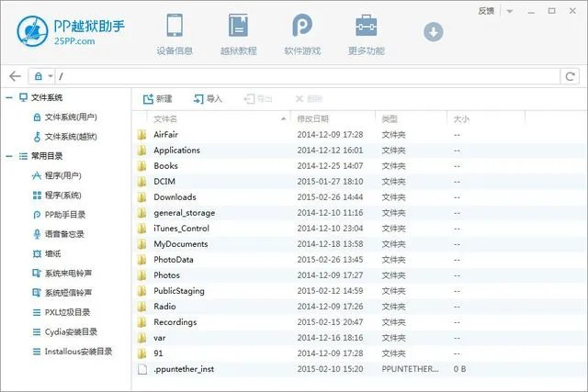Click the 0 B size value
The width and height of the screenshot is (588, 392).
pyautogui.click(x=459, y=369)
